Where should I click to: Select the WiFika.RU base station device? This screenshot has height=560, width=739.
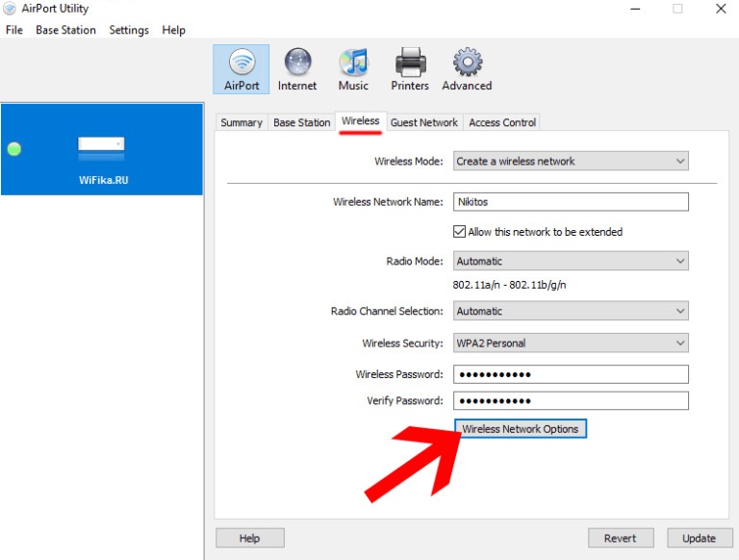pyautogui.click(x=102, y=149)
